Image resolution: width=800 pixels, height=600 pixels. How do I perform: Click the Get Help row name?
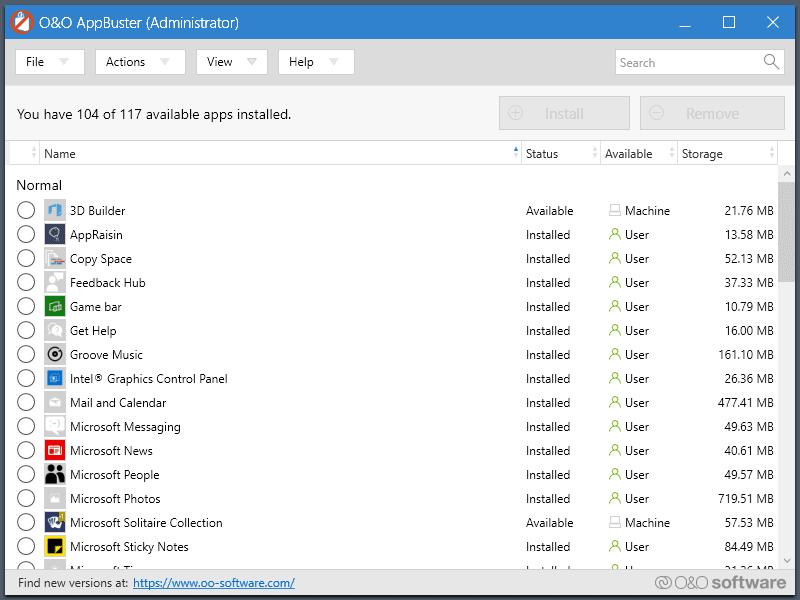tap(93, 331)
